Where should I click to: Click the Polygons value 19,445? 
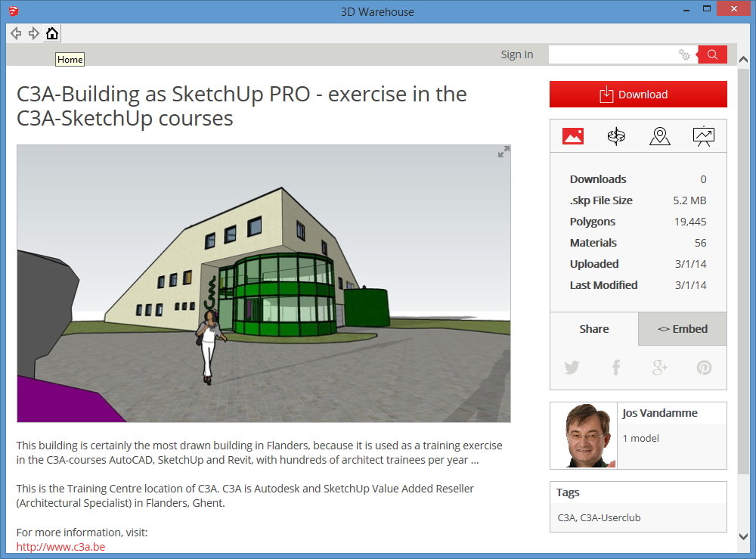click(690, 222)
